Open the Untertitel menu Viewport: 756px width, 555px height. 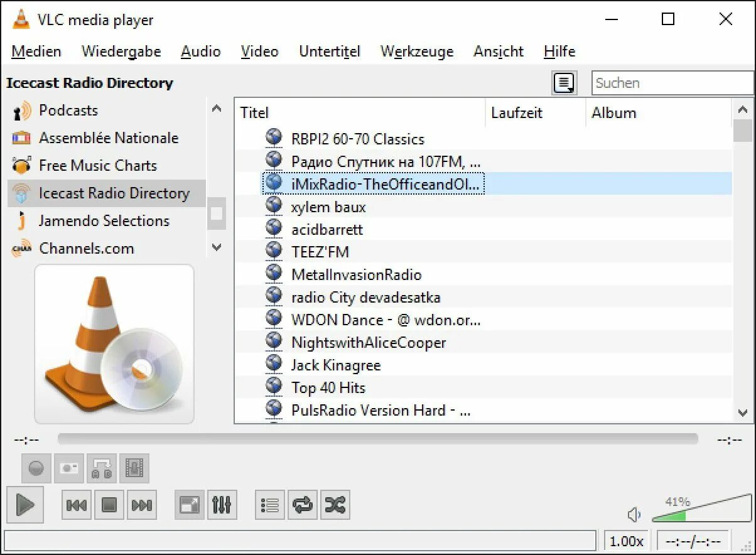(x=330, y=51)
